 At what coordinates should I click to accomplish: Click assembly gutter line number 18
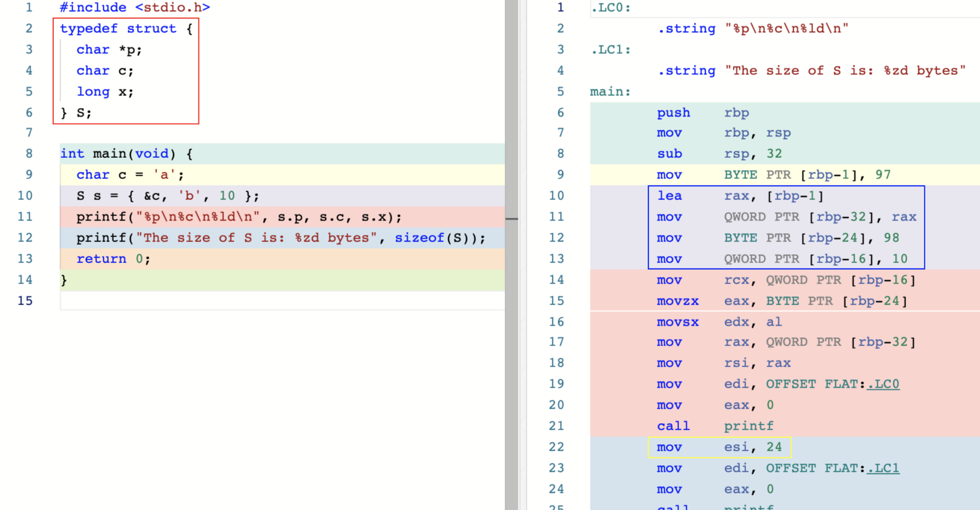tap(556, 363)
